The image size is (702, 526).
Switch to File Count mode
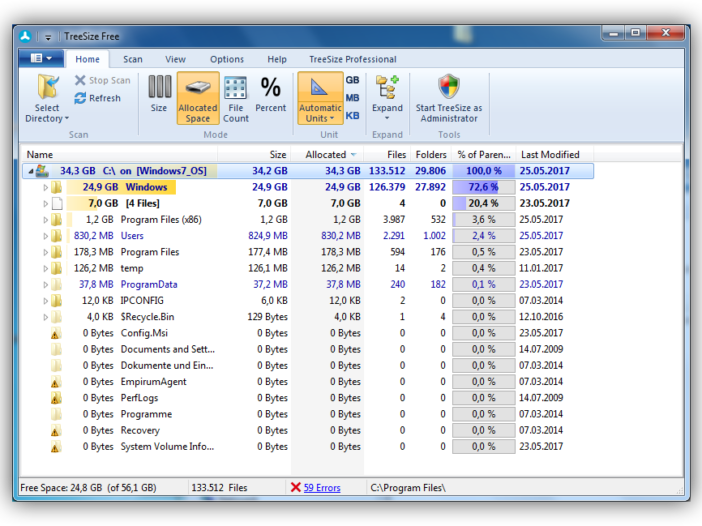pos(235,99)
